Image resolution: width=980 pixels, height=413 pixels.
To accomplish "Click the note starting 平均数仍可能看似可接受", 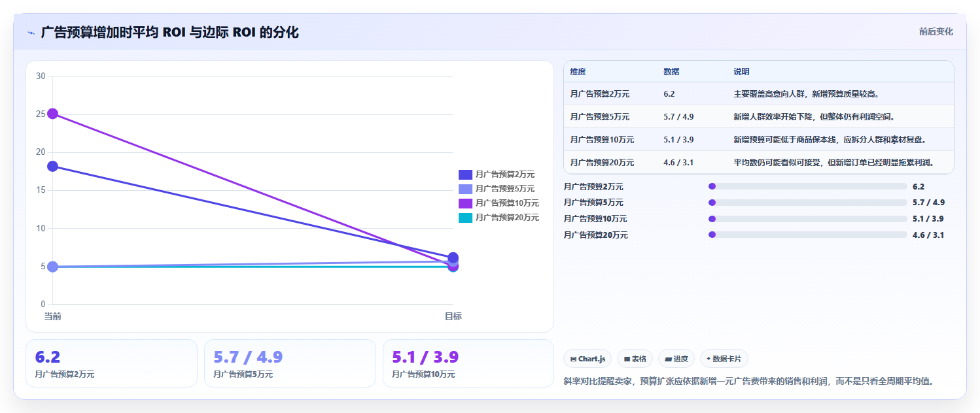I will pos(834,163).
